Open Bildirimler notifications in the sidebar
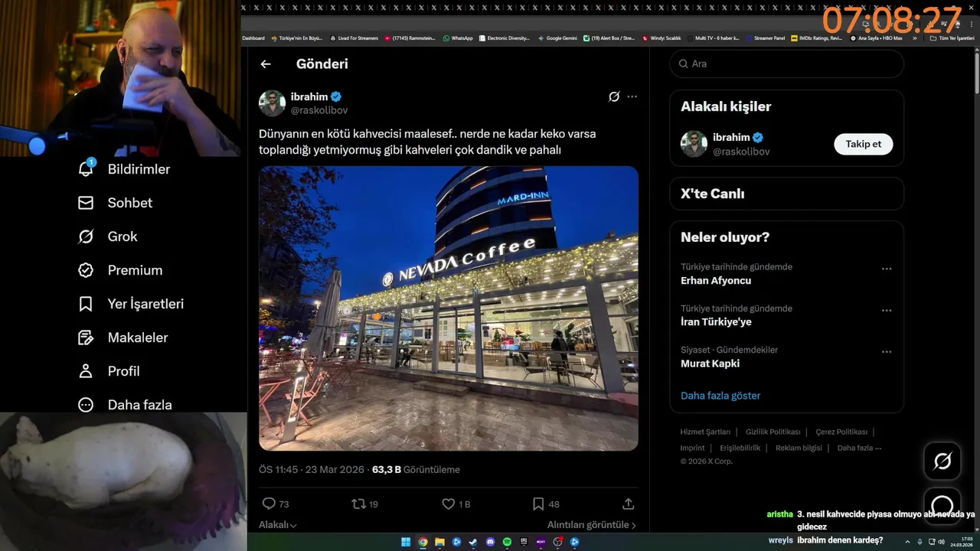Screen dimensions: 980x551 (x=124, y=169)
